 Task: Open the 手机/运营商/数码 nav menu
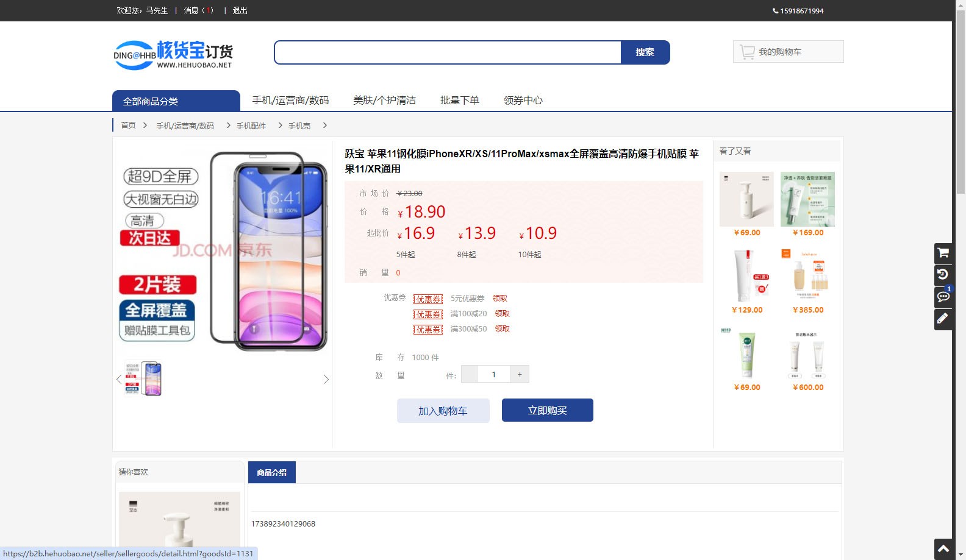click(290, 101)
